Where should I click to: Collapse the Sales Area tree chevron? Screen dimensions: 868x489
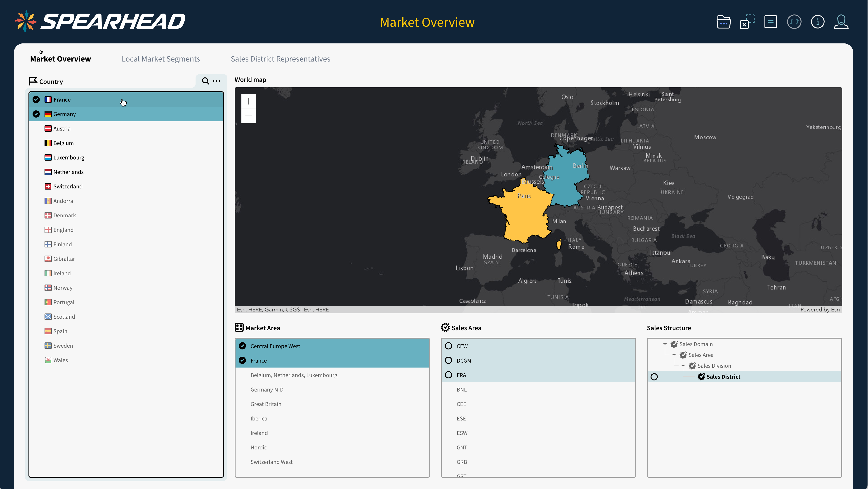pyautogui.click(x=674, y=355)
